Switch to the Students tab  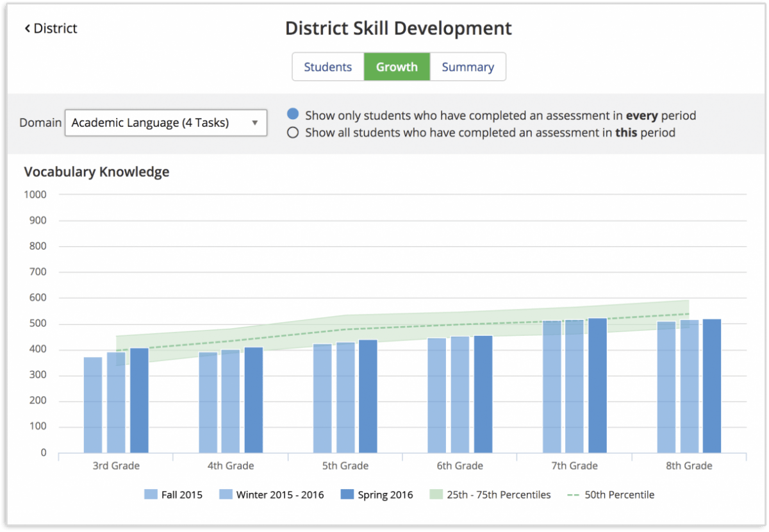pyautogui.click(x=327, y=67)
